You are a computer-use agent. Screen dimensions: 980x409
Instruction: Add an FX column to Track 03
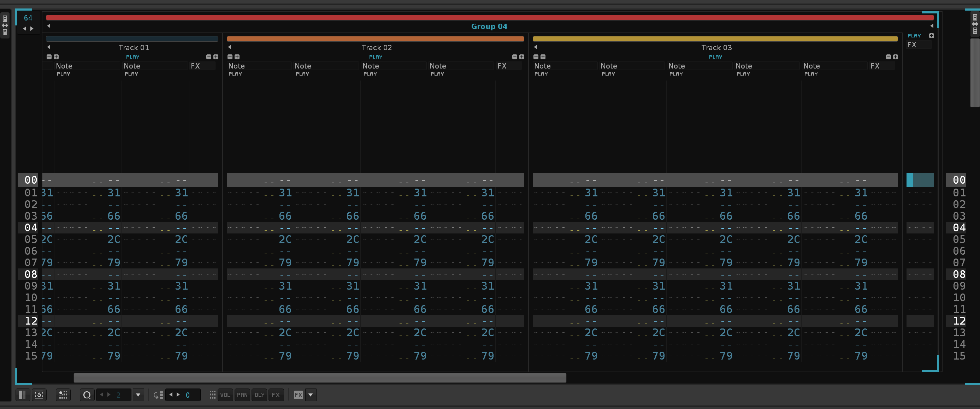pos(896,57)
